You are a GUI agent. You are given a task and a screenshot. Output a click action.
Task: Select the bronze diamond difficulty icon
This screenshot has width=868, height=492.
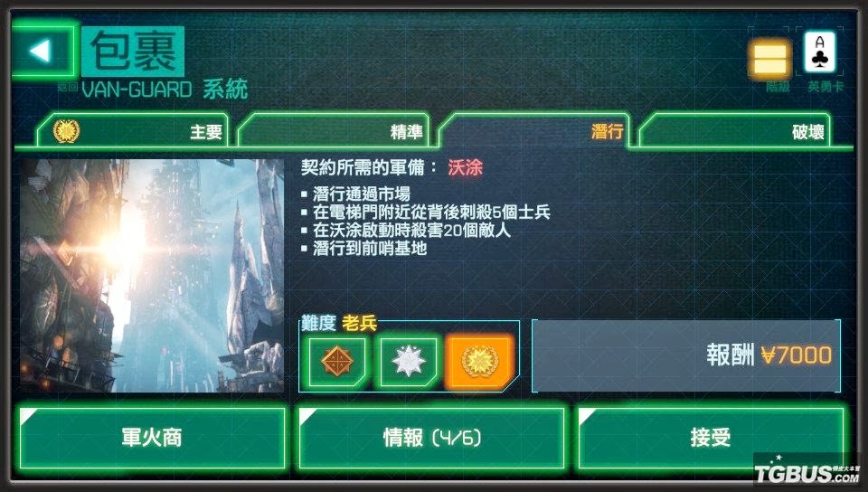pos(336,362)
